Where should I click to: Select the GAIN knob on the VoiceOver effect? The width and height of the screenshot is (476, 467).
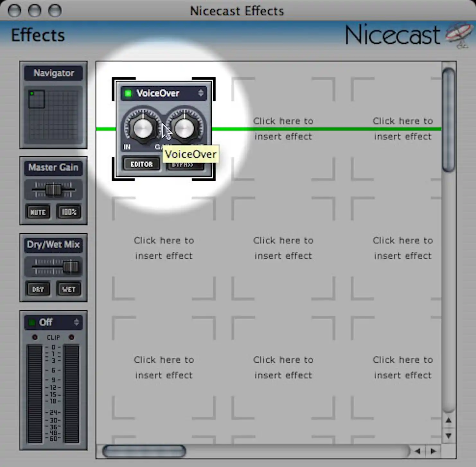[x=185, y=128]
